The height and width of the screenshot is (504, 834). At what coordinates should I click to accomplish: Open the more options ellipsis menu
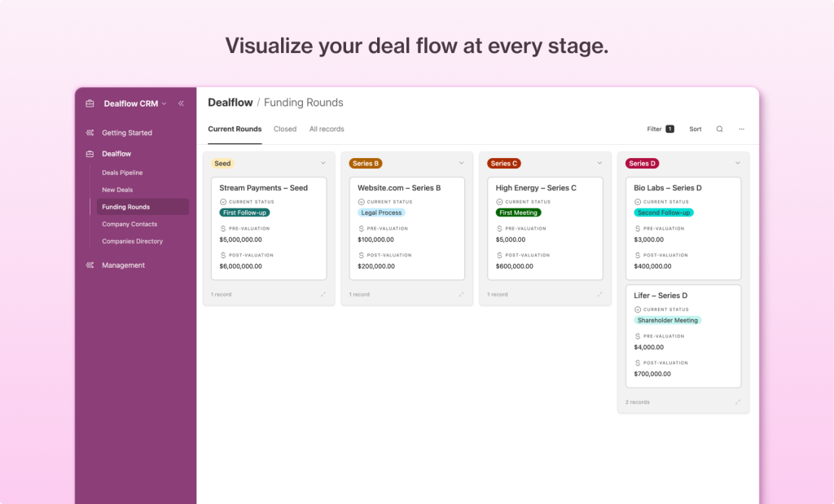741,129
